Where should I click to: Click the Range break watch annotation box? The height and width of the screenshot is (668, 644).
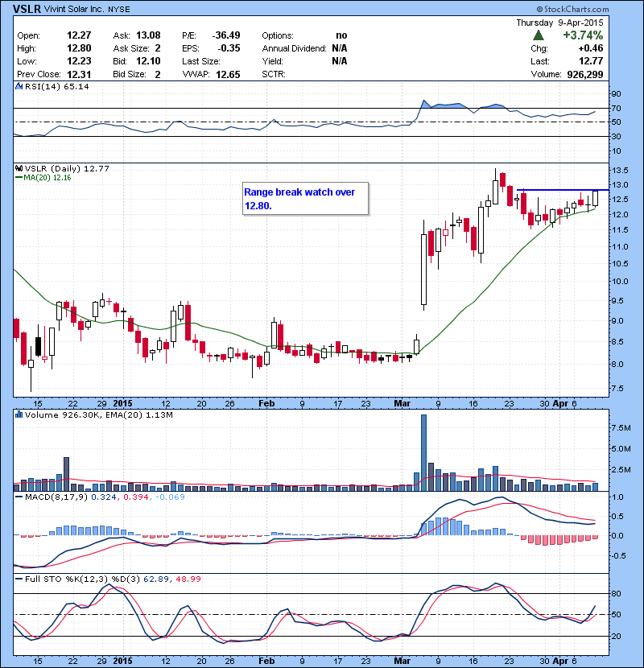(305, 199)
